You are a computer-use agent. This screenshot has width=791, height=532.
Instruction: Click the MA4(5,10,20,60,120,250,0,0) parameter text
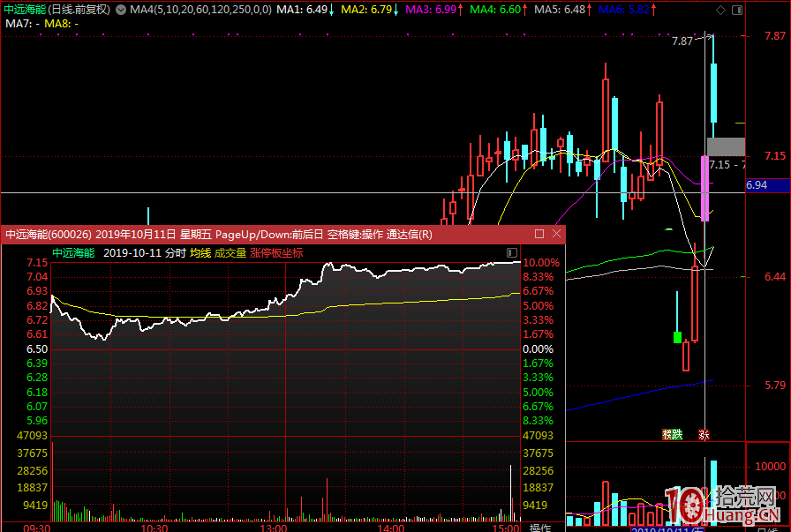(200, 10)
